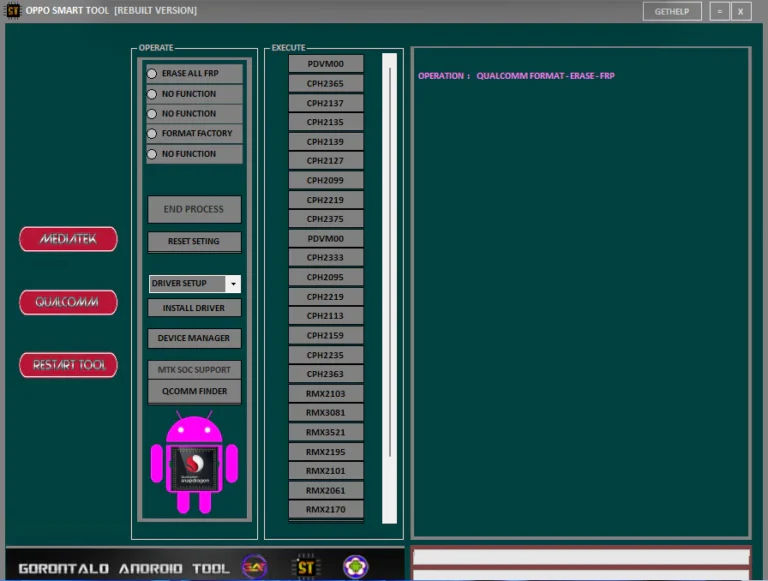Switch to the MEDIATEK mode
The height and width of the screenshot is (581, 768).
[68, 239]
